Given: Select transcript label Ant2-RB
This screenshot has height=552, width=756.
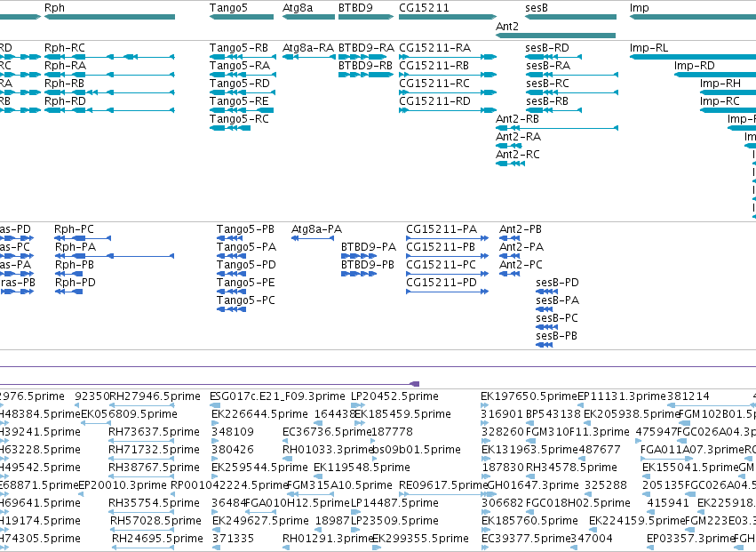Looking at the screenshot, I should tap(517, 119).
